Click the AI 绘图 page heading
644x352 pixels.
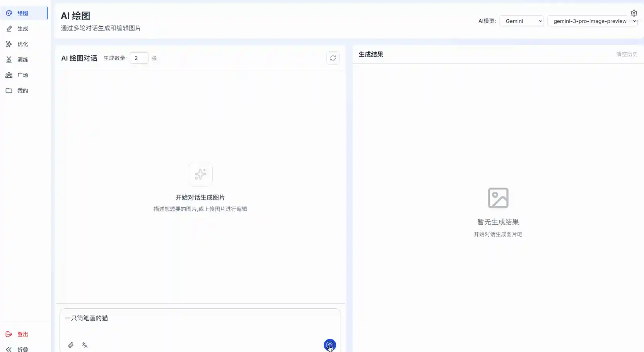75,15
